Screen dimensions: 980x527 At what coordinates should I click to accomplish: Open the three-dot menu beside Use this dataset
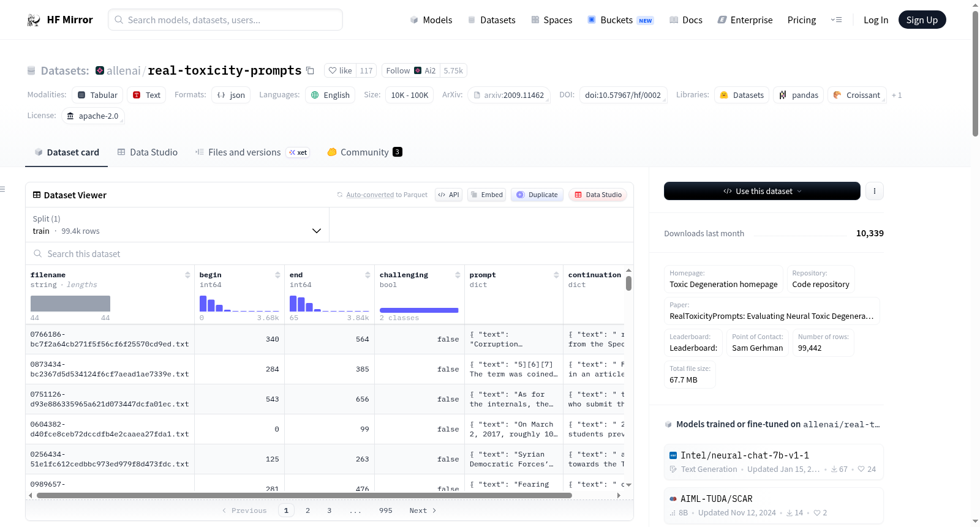tap(874, 191)
